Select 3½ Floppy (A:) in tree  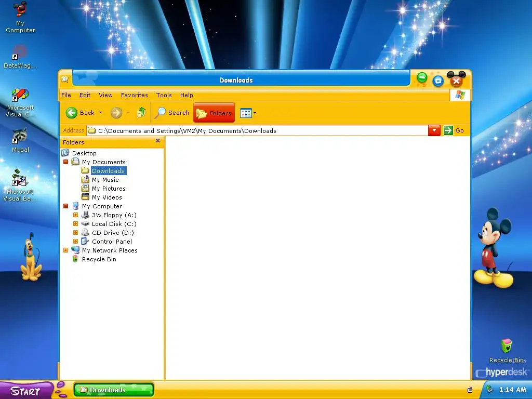tap(114, 215)
